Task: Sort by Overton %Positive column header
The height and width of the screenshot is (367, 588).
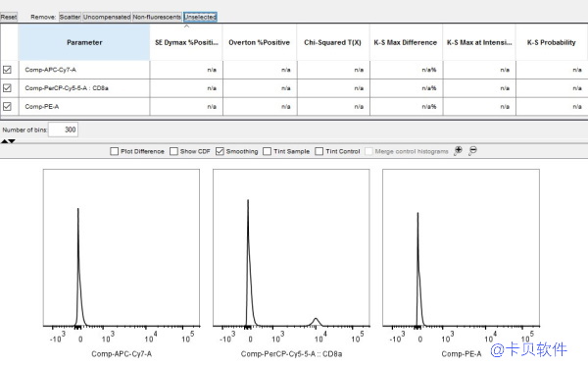Action: tap(260, 42)
